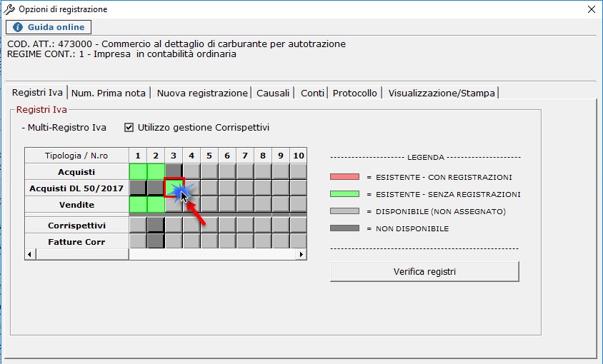Open the Guida online help button
Image resolution: width=603 pixels, height=364 pixels.
point(49,27)
